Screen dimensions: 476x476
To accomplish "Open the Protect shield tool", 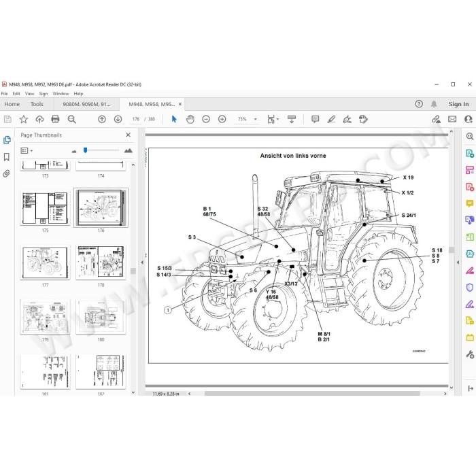I will [x=470, y=288].
